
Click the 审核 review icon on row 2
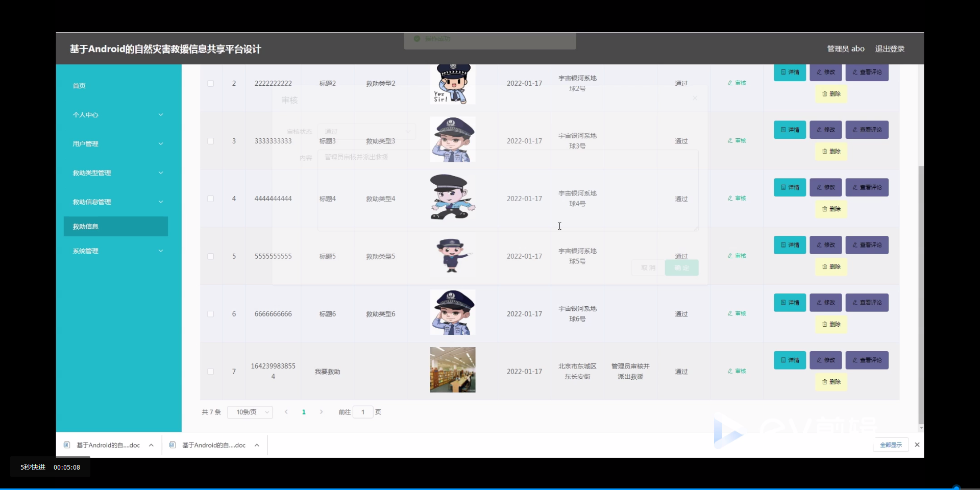(x=737, y=83)
